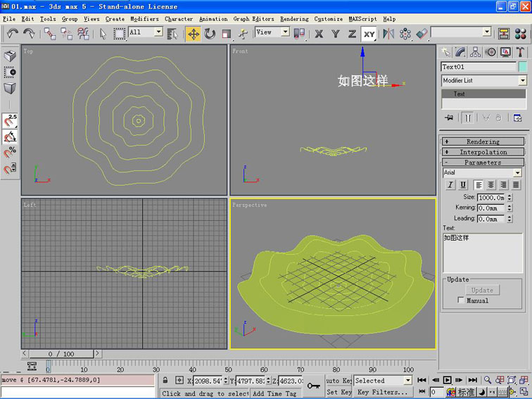Open the Modifiers menu

pos(144,19)
